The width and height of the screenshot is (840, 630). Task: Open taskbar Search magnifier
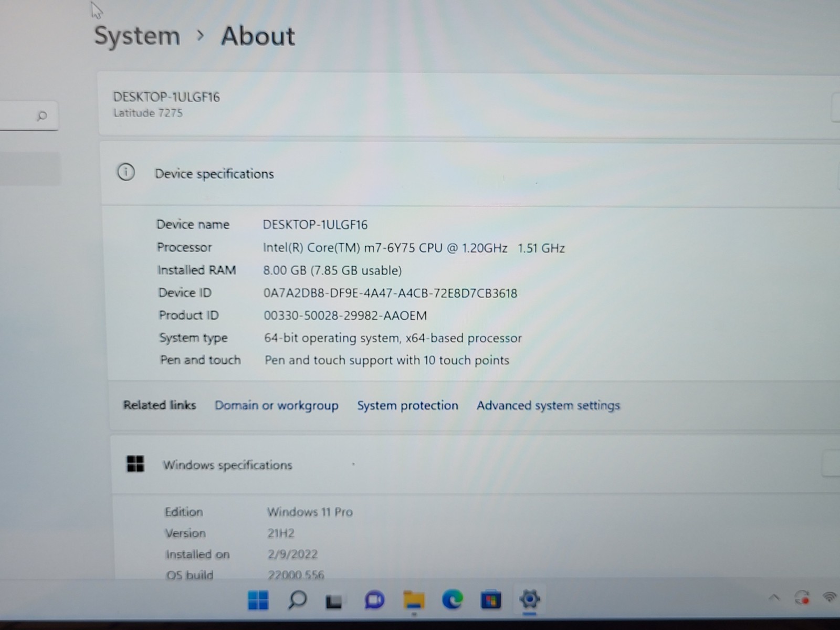pos(297,600)
